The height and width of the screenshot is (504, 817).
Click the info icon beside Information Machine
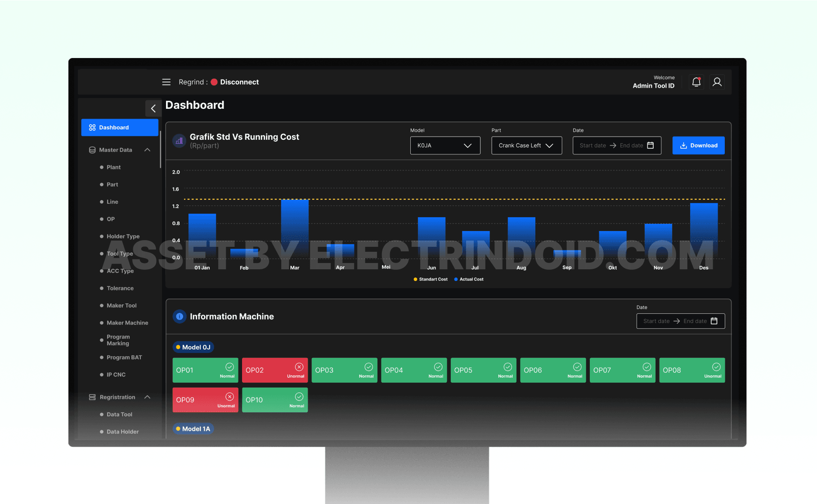179,316
